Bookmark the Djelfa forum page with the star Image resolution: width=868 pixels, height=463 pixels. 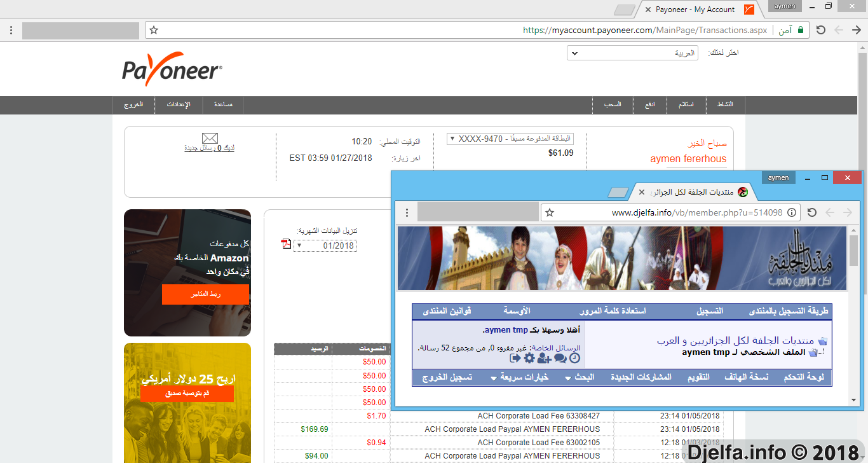click(550, 212)
